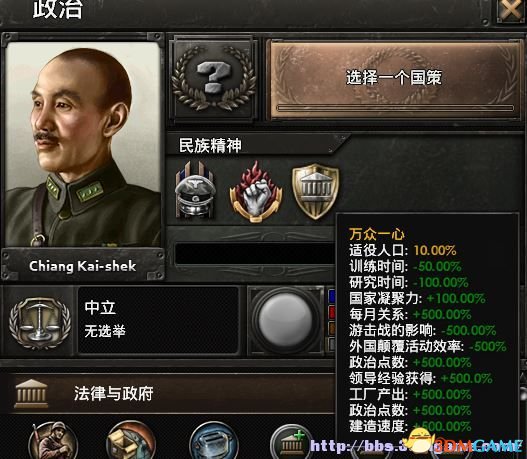Close the 政治 window
Screen dimensions: 527x459
pyautogui.click(x=511, y=10)
